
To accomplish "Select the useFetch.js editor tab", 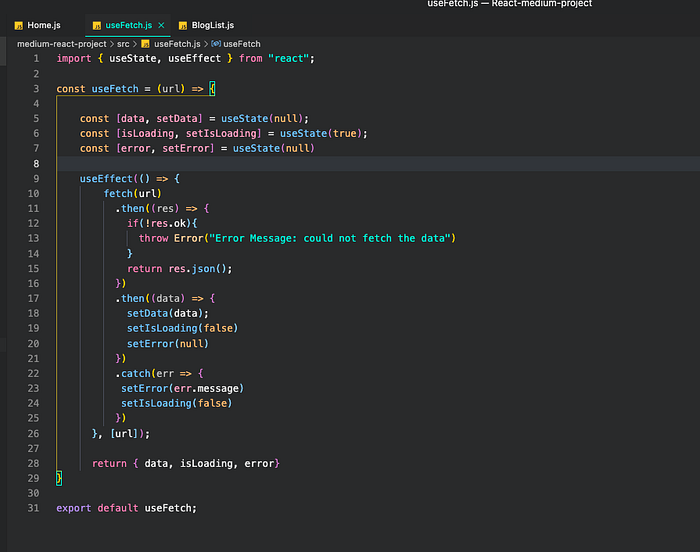I will 129,25.
